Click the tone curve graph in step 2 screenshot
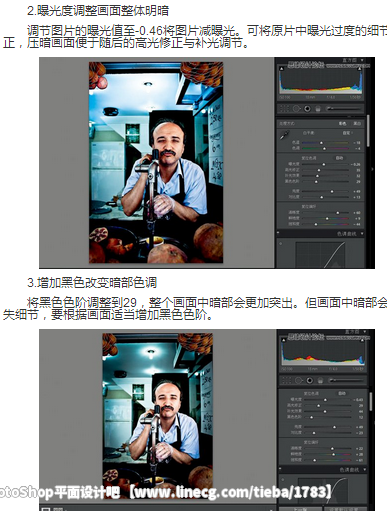The width and height of the screenshot is (387, 511). click(x=320, y=255)
